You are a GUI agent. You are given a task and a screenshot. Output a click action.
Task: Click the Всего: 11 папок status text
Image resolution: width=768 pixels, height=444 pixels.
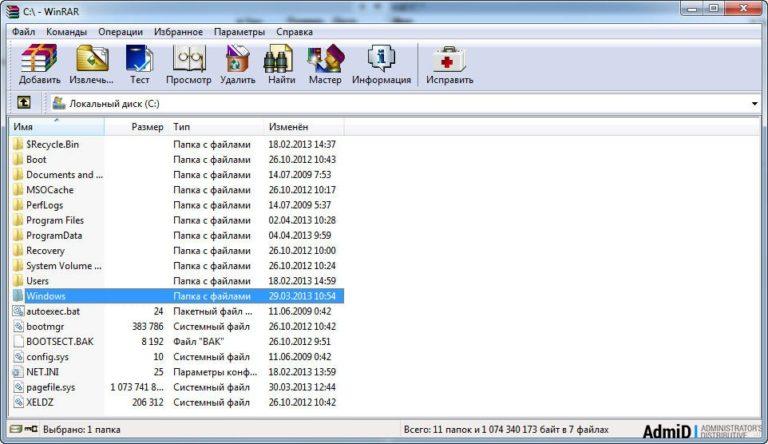point(506,429)
